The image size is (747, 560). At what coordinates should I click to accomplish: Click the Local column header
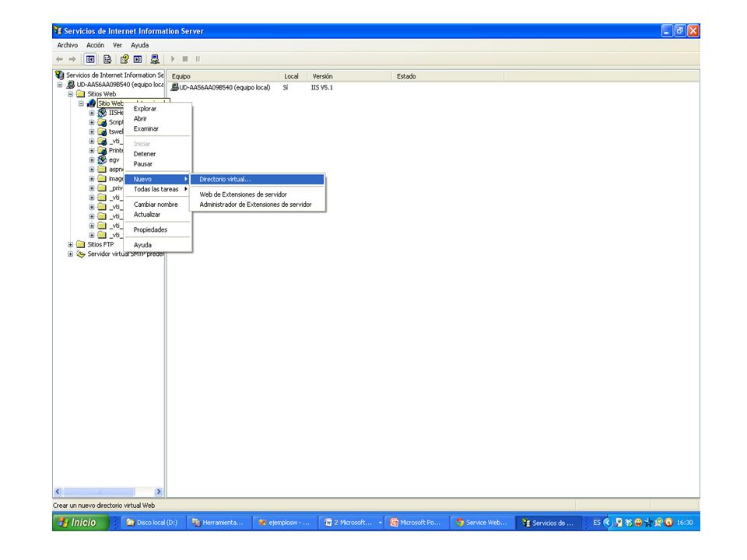coord(292,76)
